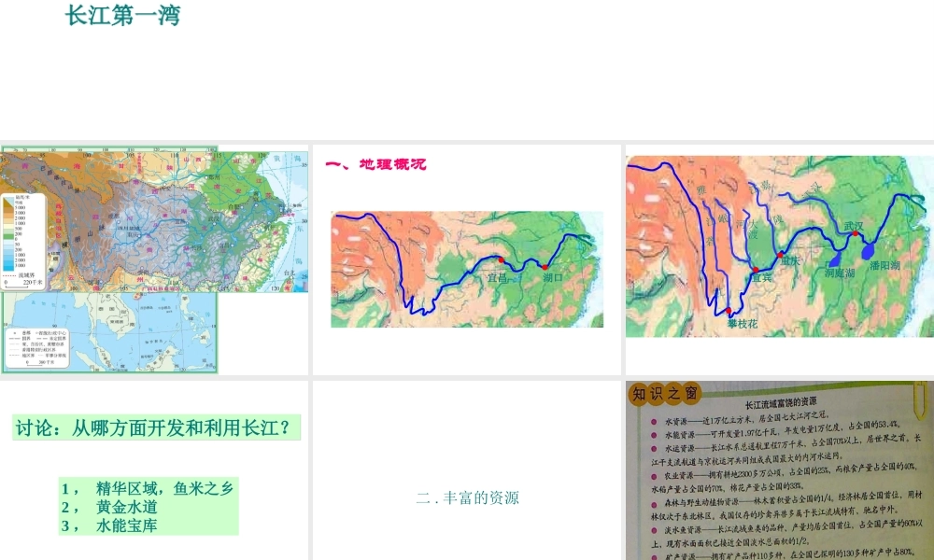The image size is (934, 560).
Task: Click the 武汉 city label
Action: [853, 226]
